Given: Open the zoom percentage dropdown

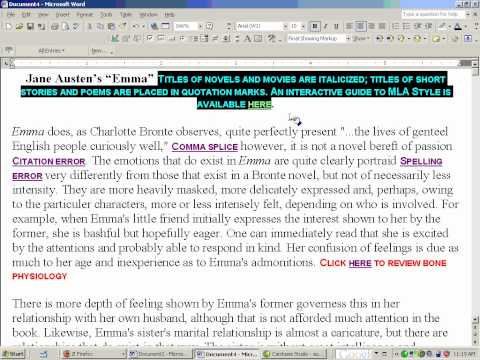Looking at the screenshot, I should click(x=201, y=26).
